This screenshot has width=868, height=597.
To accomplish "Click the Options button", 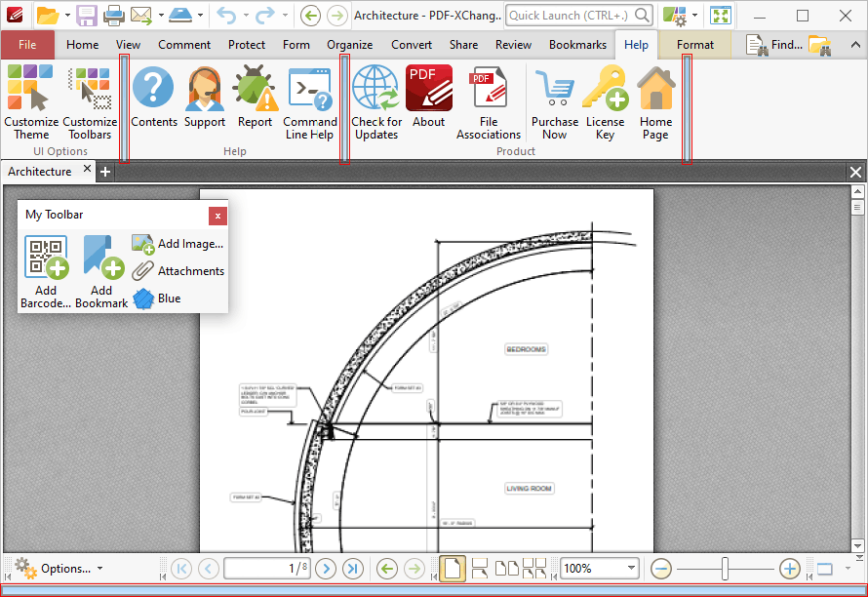I will point(59,568).
